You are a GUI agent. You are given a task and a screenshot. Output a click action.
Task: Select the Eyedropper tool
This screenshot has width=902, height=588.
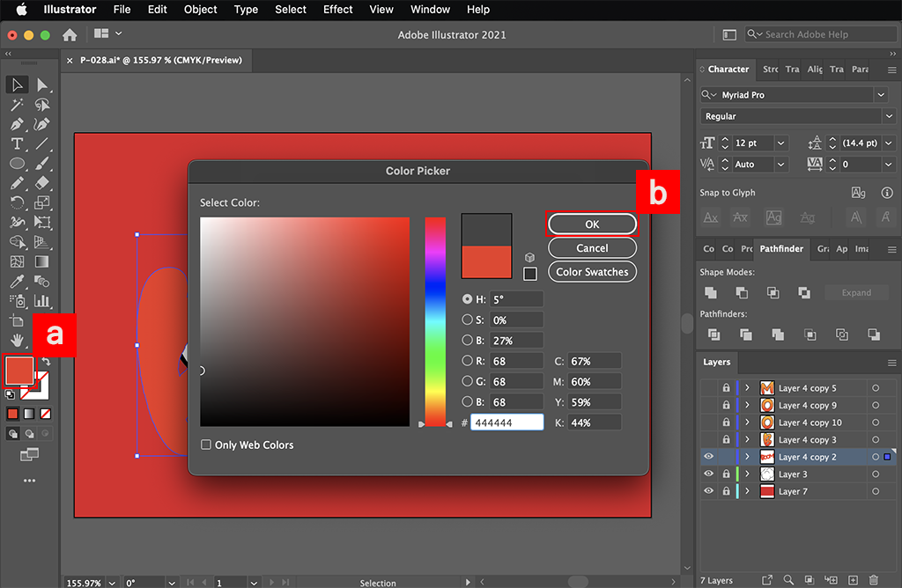pyautogui.click(x=18, y=281)
